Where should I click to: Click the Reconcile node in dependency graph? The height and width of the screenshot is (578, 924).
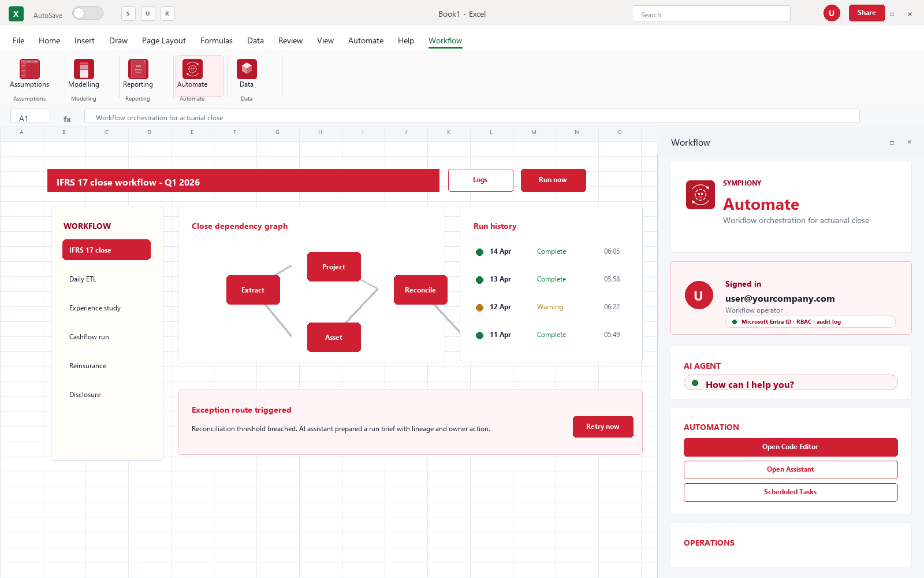pyautogui.click(x=420, y=290)
